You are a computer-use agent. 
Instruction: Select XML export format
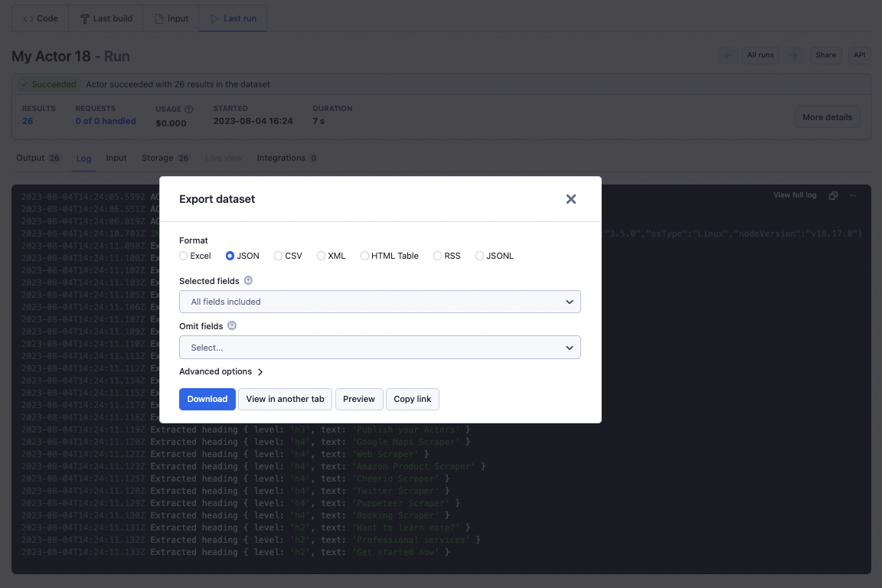click(322, 256)
